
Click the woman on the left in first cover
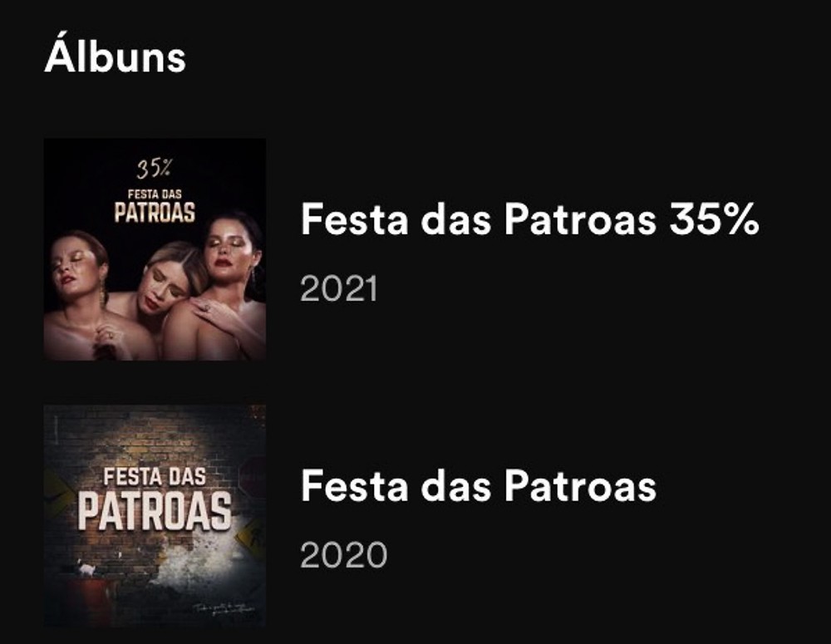coord(80,295)
